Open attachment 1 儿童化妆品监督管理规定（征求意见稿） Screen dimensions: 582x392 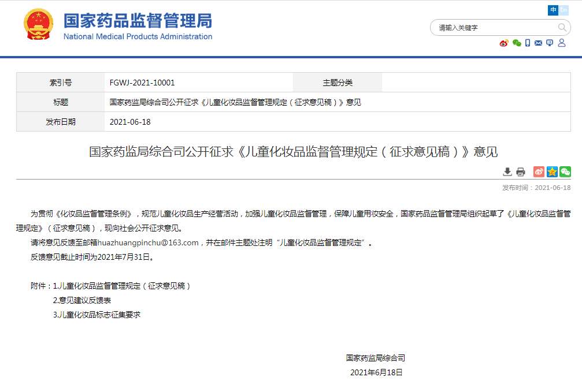tap(122, 286)
